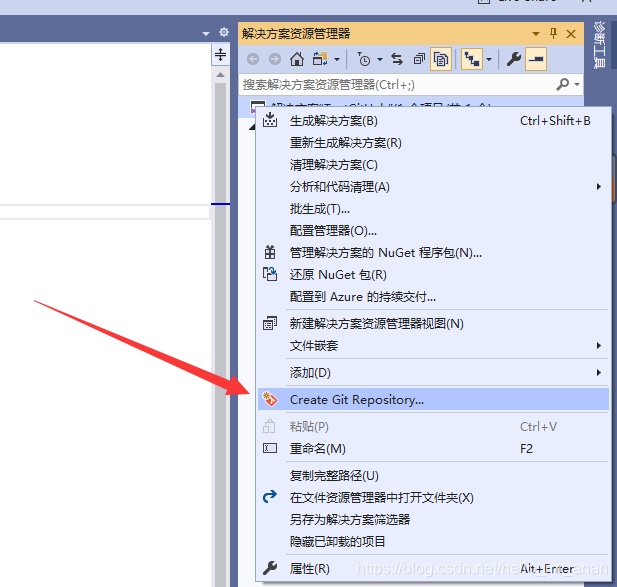Open 配置管理器(O)...
Viewport: 617px width, 587px height.
coord(433,231)
